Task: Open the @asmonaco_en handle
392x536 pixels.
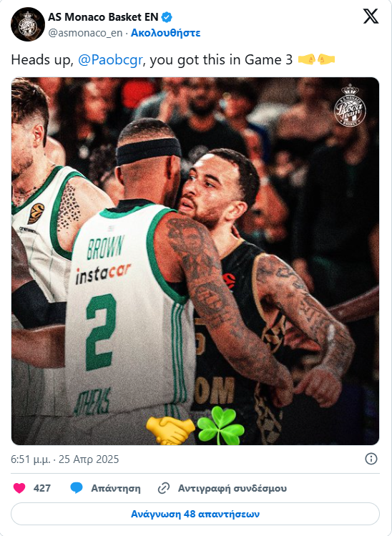Action: [x=85, y=33]
